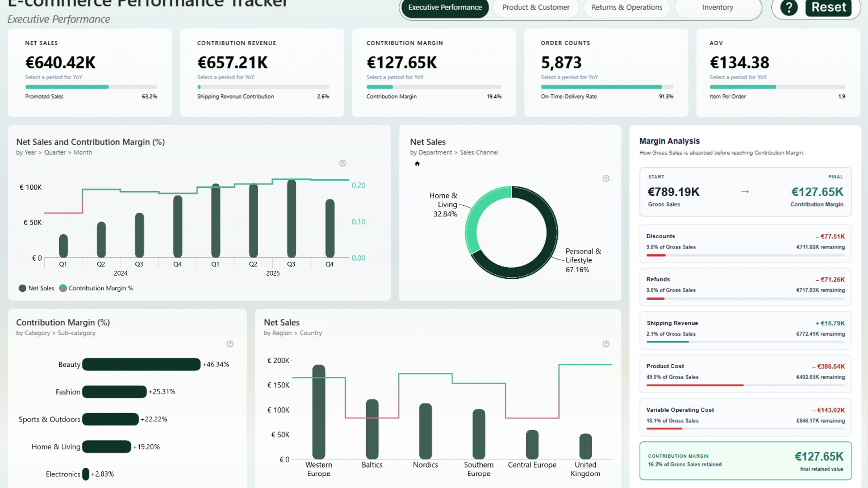Select the Western Europe Net Sales bar
The height and width of the screenshot is (488, 868).
pyautogui.click(x=319, y=412)
